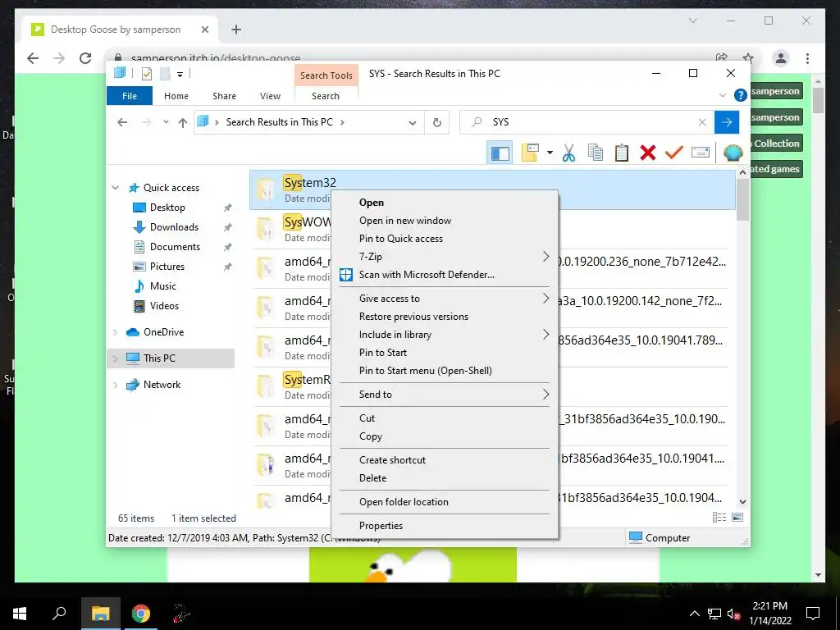Expand the Network tree node
840x630 pixels.
click(x=115, y=385)
